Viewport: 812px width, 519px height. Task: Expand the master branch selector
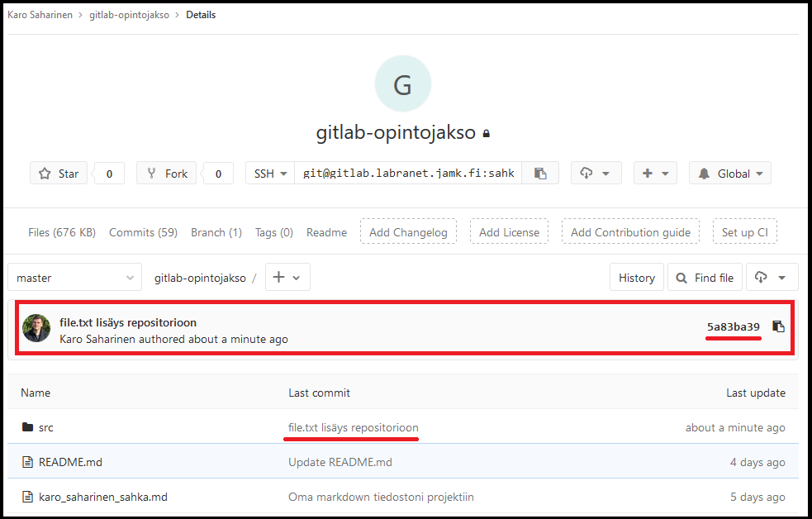tap(74, 278)
